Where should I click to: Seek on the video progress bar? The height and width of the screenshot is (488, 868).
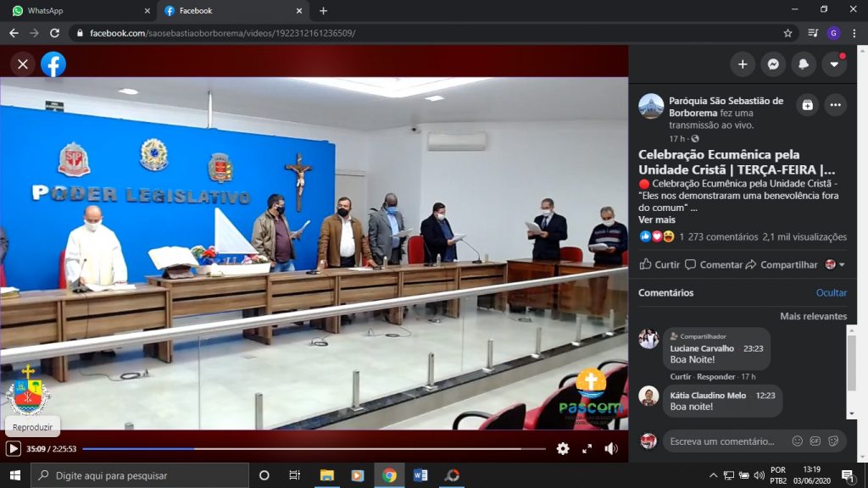point(314,449)
